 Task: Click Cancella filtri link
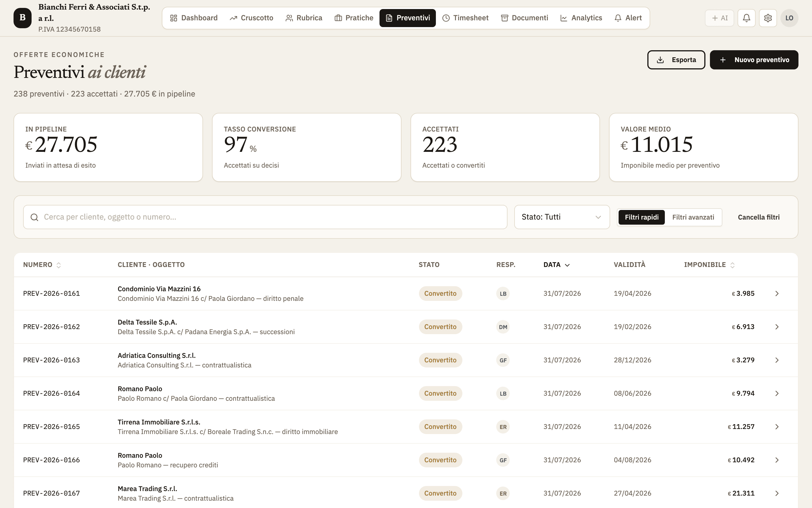pyautogui.click(x=759, y=217)
